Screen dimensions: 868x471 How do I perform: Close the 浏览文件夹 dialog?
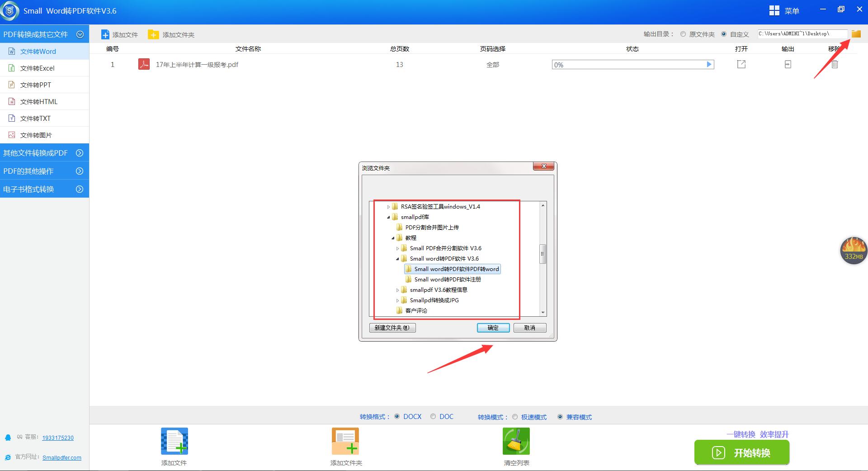544,166
